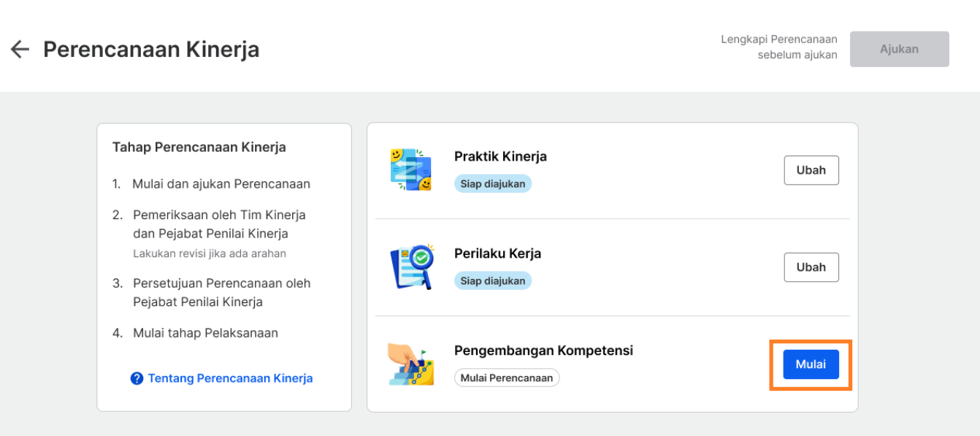Click Ubah button for Perilaku Kerja

811,267
